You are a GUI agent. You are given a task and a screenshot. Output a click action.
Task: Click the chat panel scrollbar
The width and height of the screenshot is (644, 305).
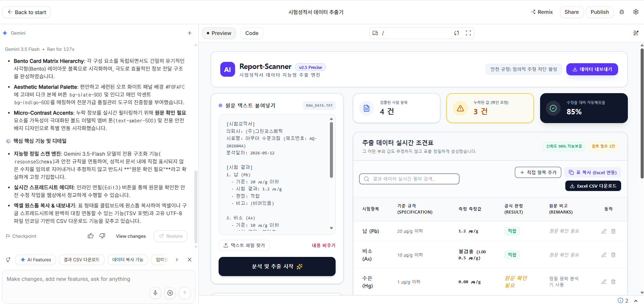coord(196,207)
